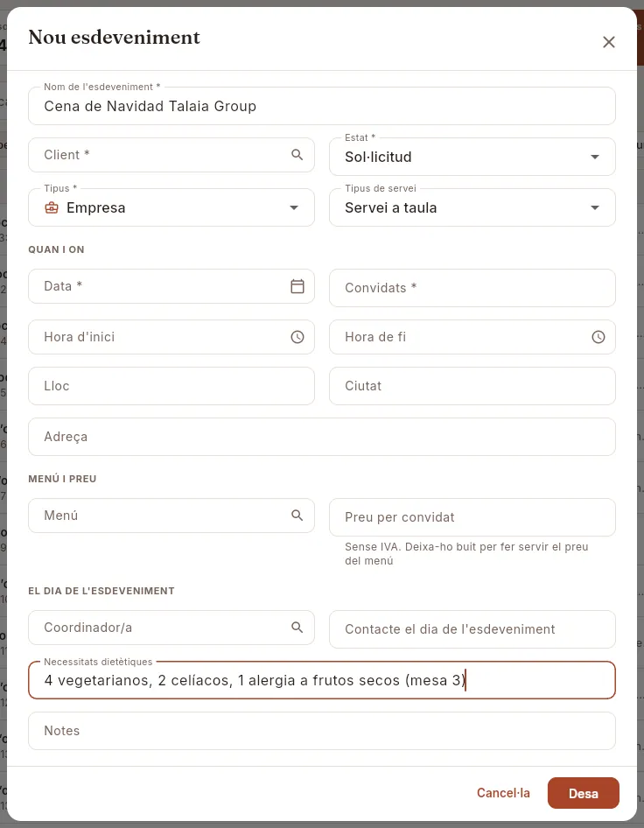
Task: Focus the Convidats field
Action: coord(472,288)
